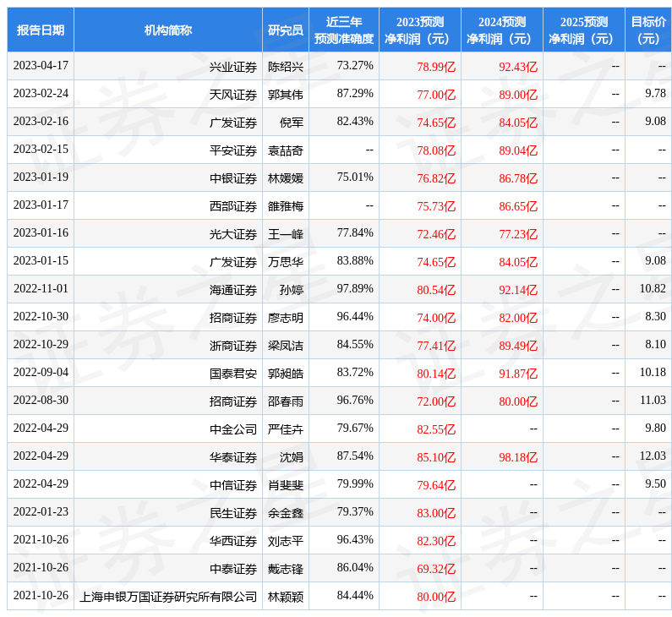Click researcher 廖志明
This screenshot has width=672, height=617.
pos(286,318)
